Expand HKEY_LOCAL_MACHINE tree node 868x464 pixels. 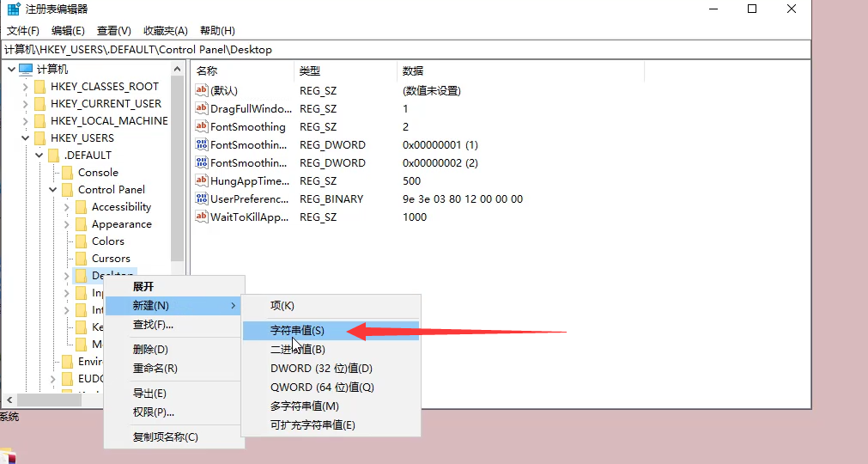tap(25, 121)
